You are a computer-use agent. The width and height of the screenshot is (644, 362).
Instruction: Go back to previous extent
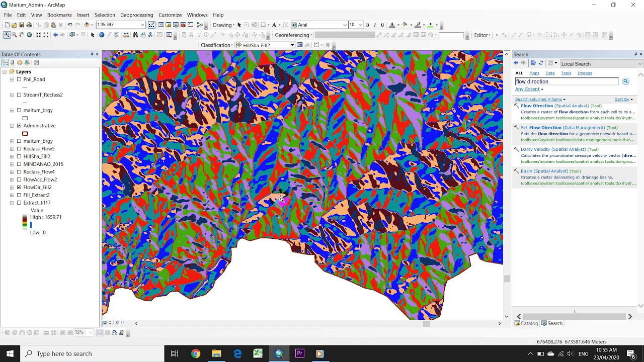pyautogui.click(x=55, y=35)
